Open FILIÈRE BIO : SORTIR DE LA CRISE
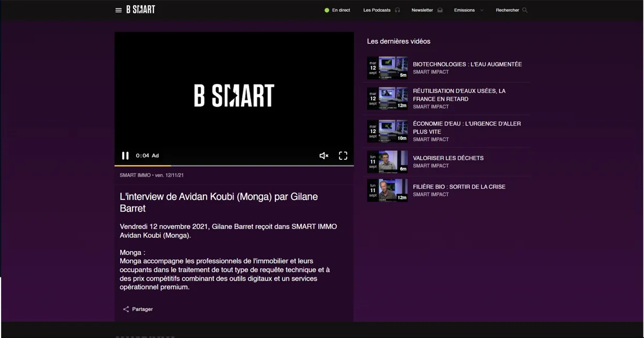 459,187
